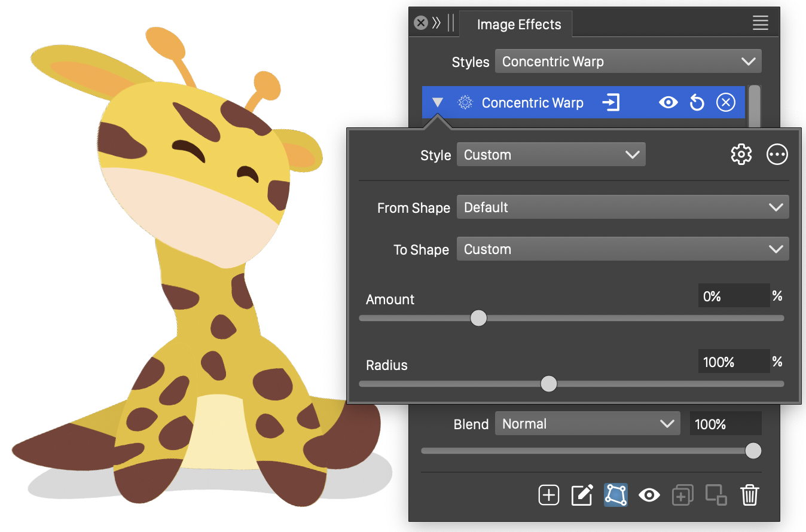806x532 pixels.
Task: Toggle the eye icon in bottom toolbar
Action: [649, 495]
